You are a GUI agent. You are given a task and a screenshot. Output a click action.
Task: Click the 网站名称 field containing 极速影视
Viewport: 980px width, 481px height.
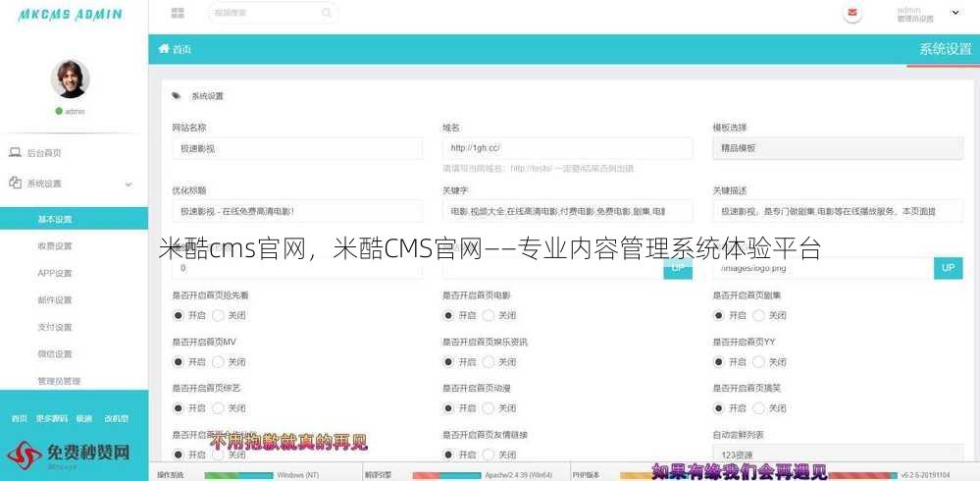pos(297,148)
